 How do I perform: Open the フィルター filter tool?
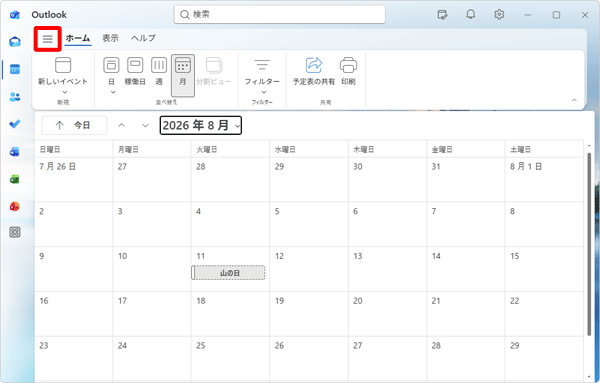(x=262, y=71)
